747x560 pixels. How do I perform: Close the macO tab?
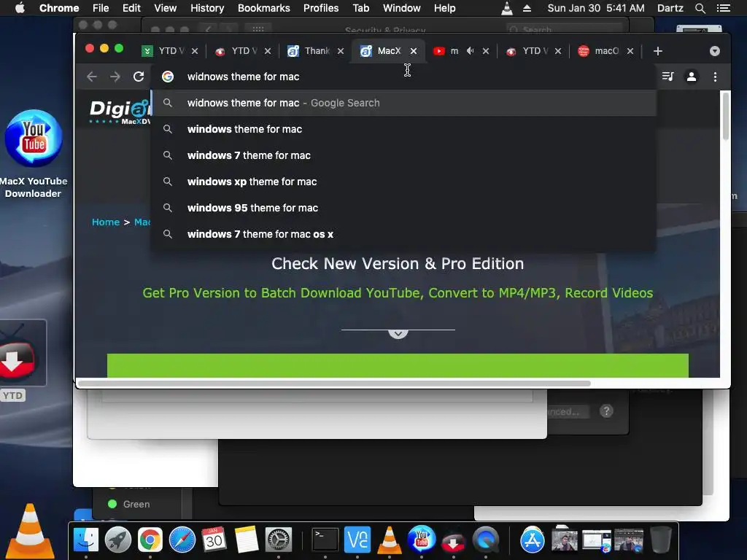pos(630,51)
